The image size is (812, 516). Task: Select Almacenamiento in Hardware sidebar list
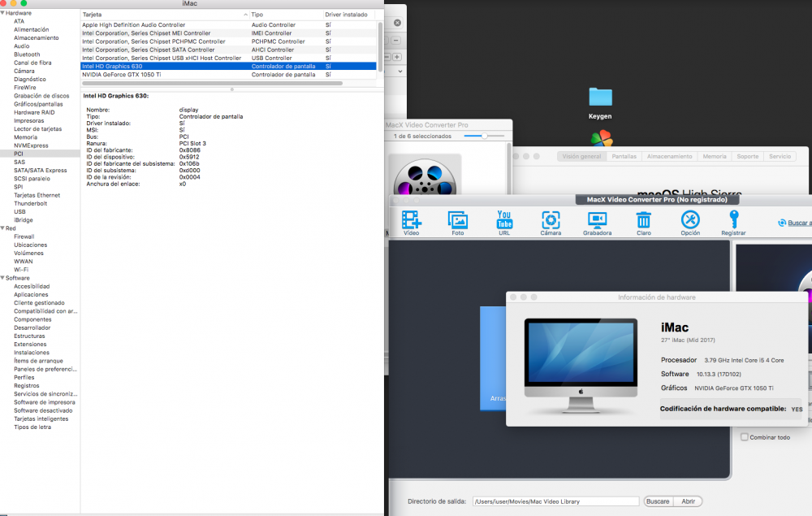click(x=37, y=38)
